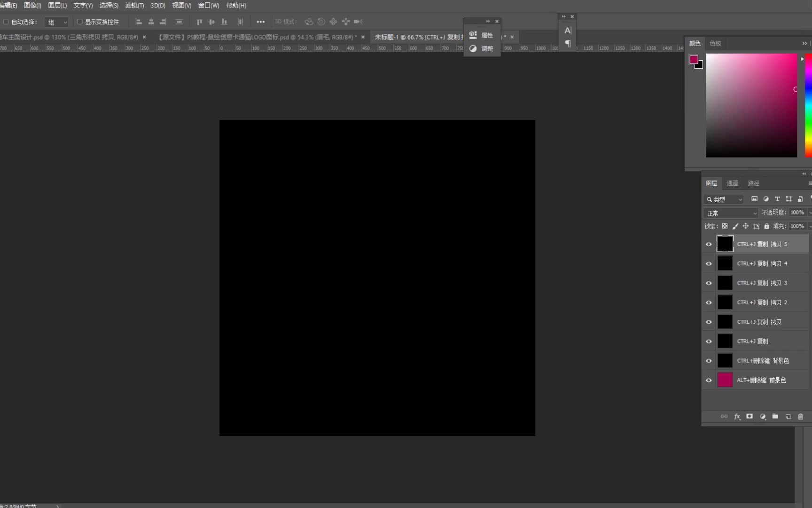Hide the CTRL+J 复制 拷贝 layer
Image resolution: width=812 pixels, height=508 pixels.
point(709,322)
